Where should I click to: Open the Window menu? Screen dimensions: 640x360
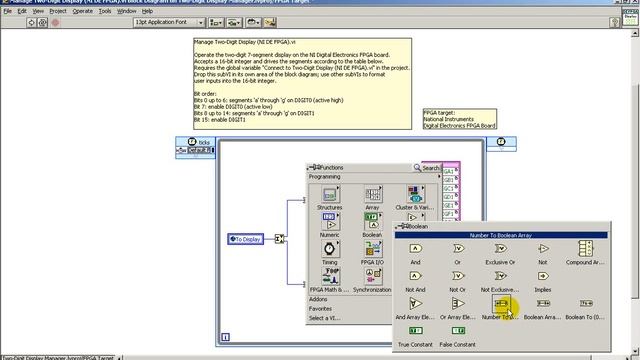point(127,11)
